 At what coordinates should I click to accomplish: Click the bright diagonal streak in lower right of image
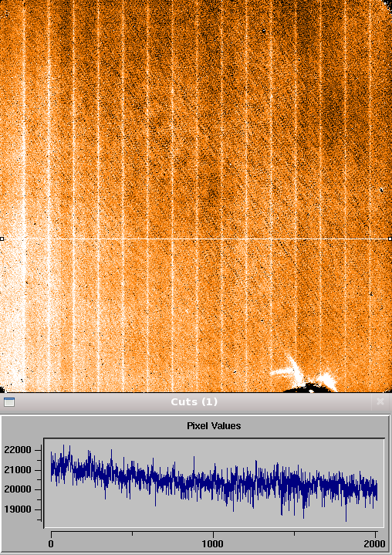[294, 368]
